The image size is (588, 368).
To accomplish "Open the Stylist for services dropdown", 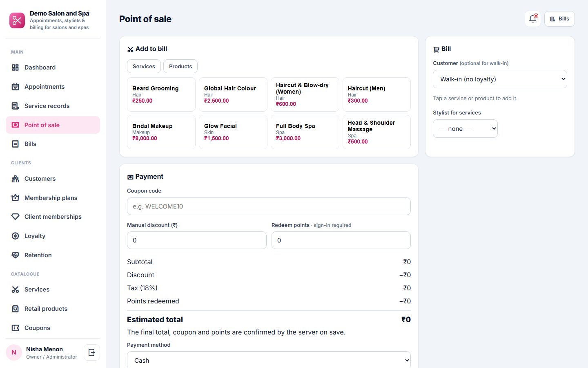I will point(465,129).
